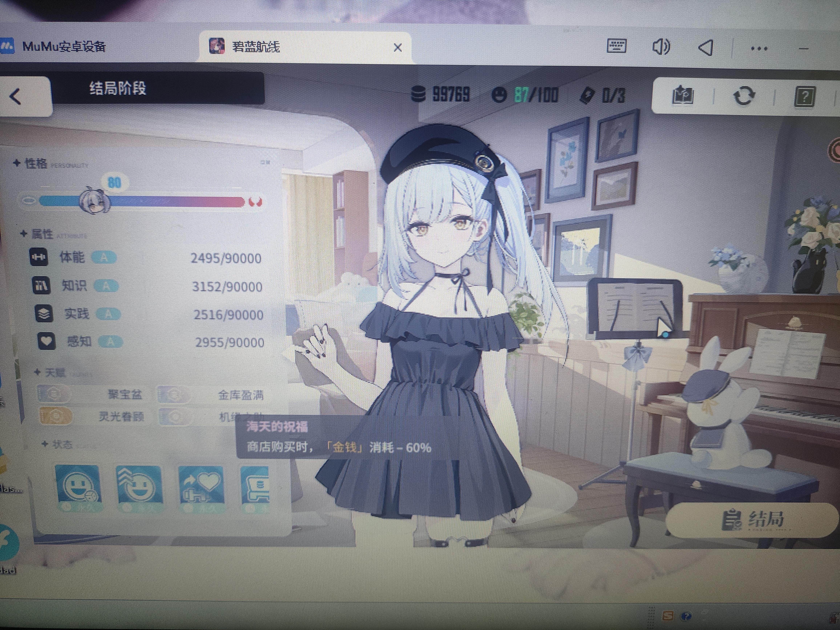
Task: Click the 属性 section header
Action: 42,234
